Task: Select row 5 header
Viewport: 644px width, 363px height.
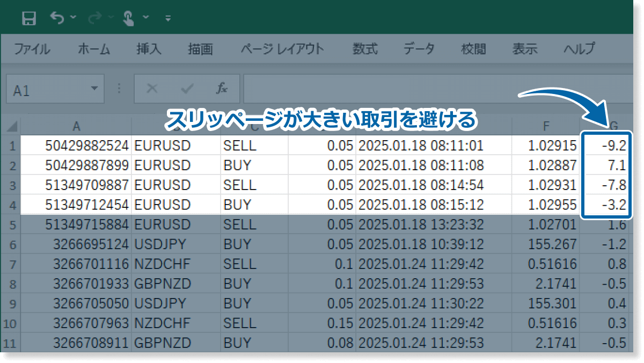Action: [x=11, y=224]
